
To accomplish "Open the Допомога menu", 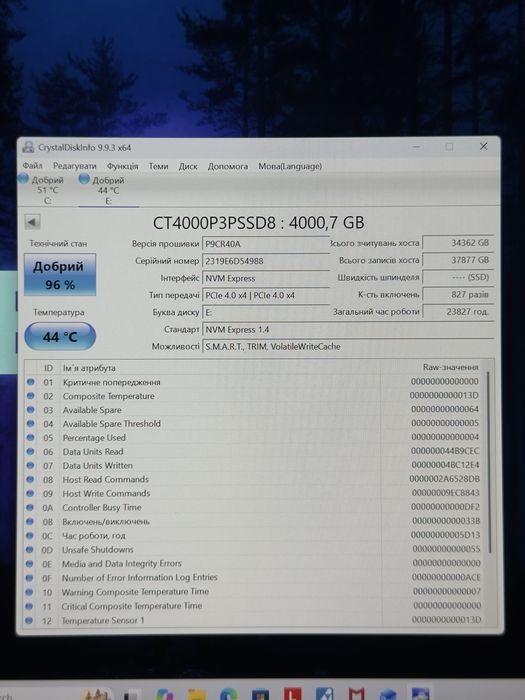I will click(228, 166).
